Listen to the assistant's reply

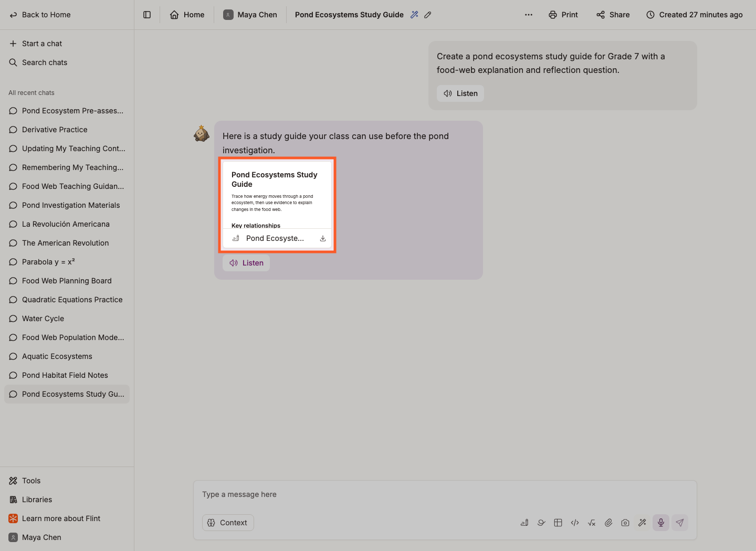[x=246, y=263]
